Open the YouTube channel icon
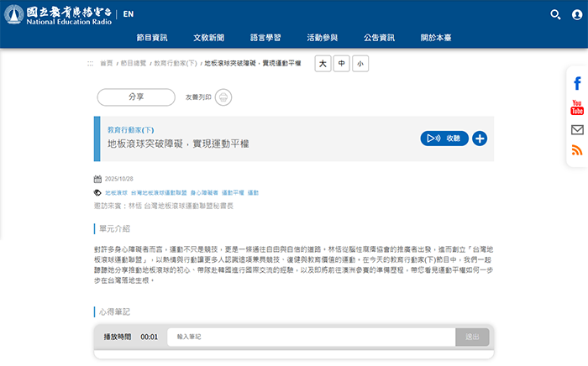588x366 pixels. [577, 107]
